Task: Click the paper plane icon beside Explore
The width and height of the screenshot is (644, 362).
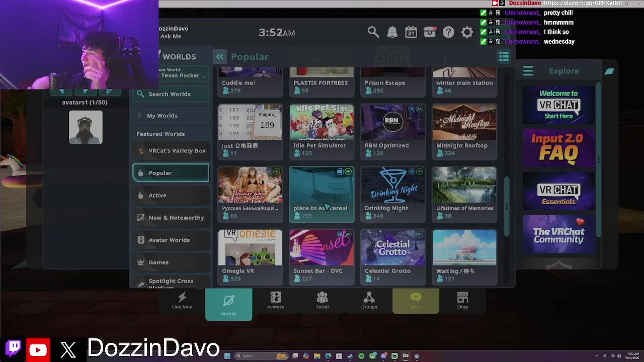Action: pos(609,71)
